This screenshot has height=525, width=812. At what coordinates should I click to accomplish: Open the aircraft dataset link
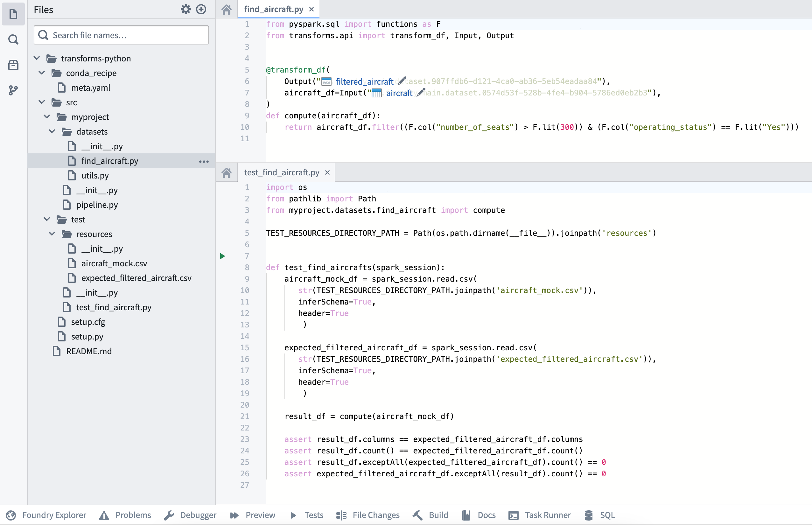point(399,93)
